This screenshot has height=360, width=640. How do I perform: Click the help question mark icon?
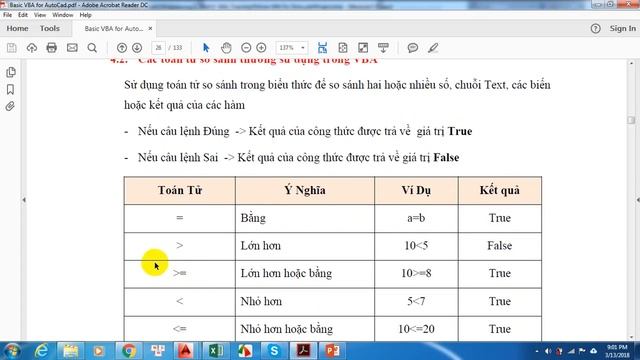click(596, 29)
